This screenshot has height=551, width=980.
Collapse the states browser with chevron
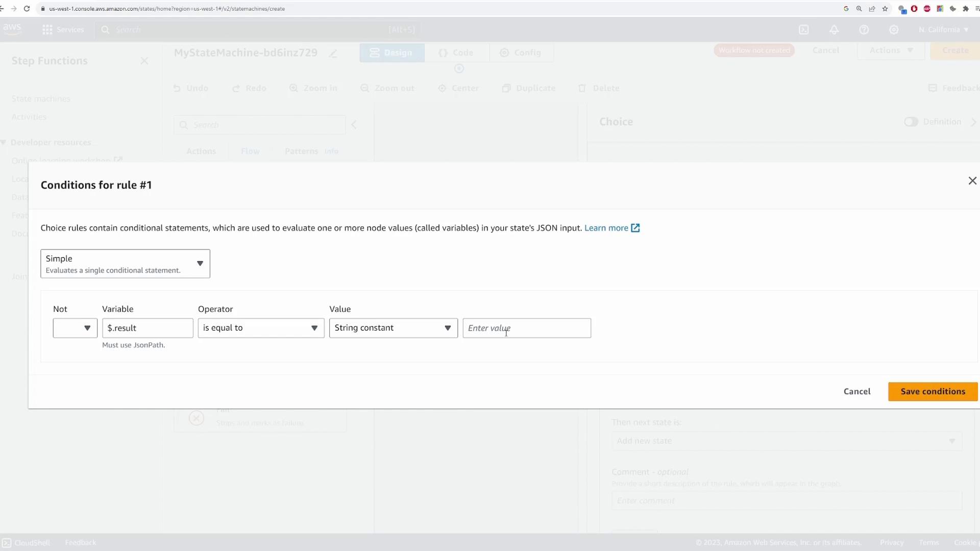(x=354, y=125)
